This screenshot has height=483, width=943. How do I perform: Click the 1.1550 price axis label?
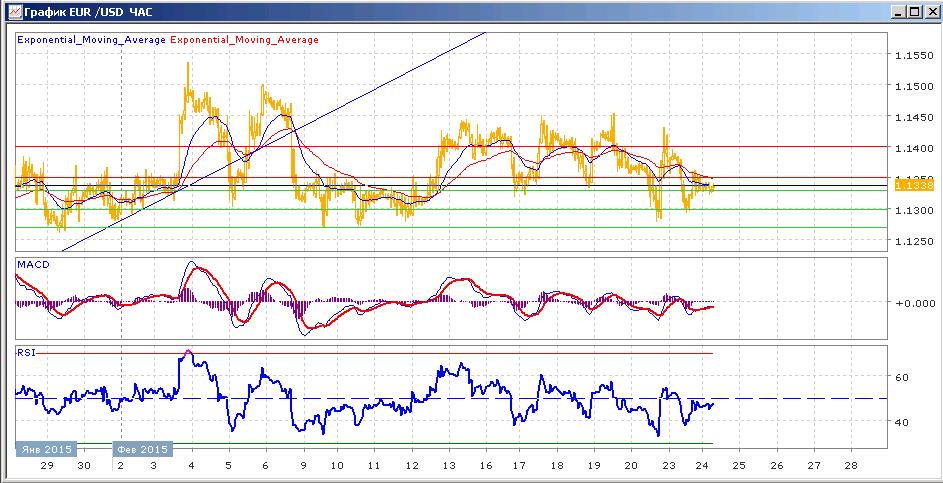pos(914,55)
